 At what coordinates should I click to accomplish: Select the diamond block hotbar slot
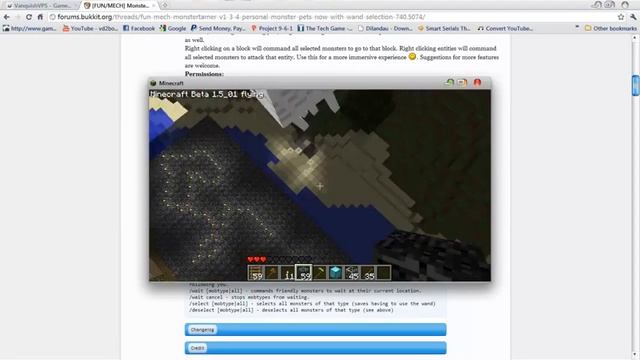point(336,273)
